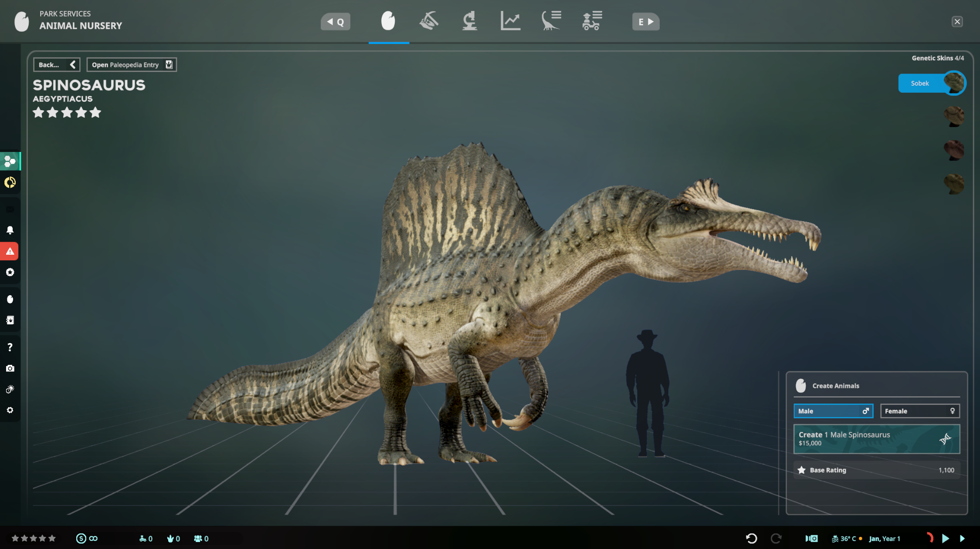Open help question mark icon
This screenshot has height=549, width=980.
10,347
